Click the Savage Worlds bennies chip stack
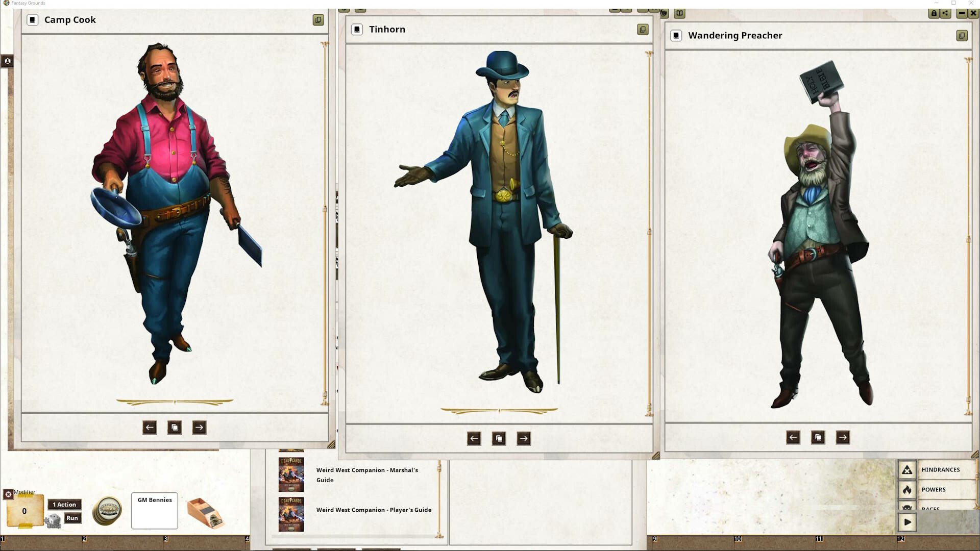 (x=107, y=511)
